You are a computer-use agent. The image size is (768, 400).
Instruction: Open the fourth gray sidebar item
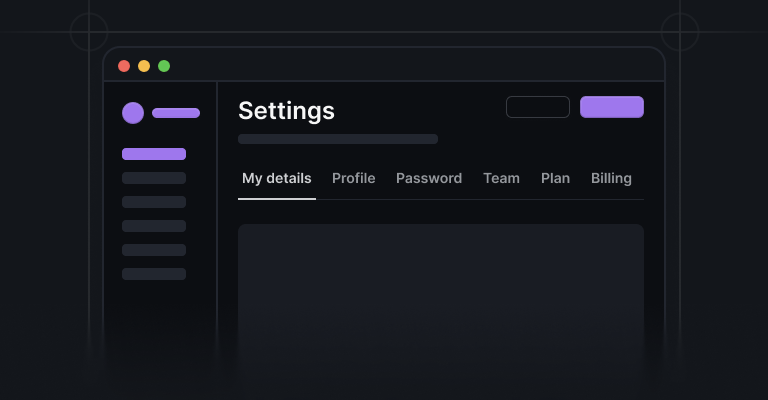point(154,250)
